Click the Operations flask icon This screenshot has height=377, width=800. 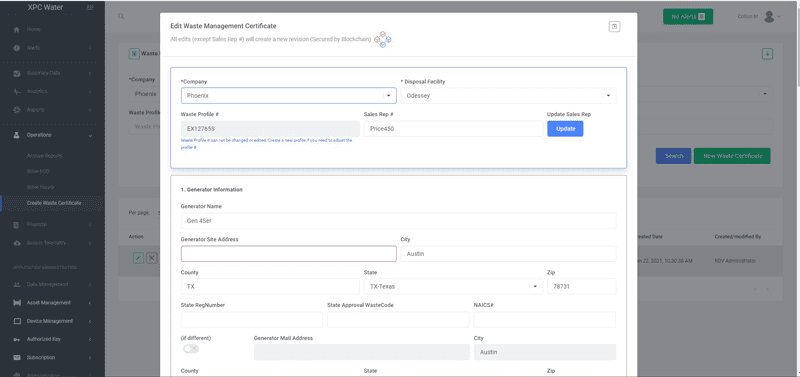pos(16,135)
